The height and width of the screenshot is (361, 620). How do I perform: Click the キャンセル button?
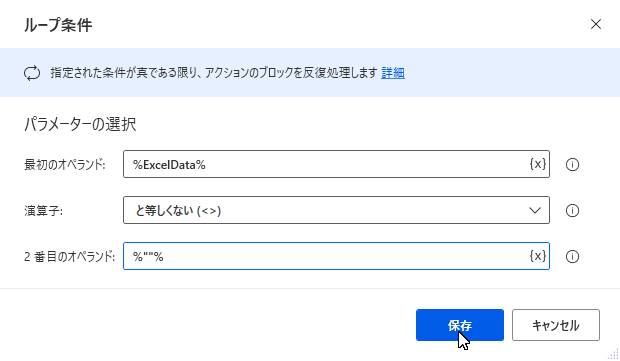(x=556, y=325)
